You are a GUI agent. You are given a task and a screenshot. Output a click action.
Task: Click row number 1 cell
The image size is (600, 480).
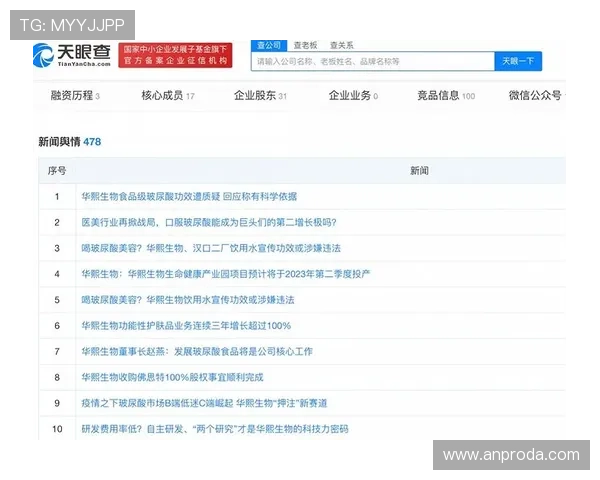click(57, 197)
